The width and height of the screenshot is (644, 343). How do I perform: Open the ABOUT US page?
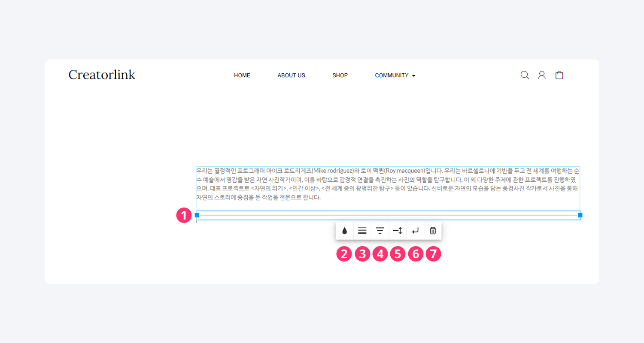click(291, 75)
